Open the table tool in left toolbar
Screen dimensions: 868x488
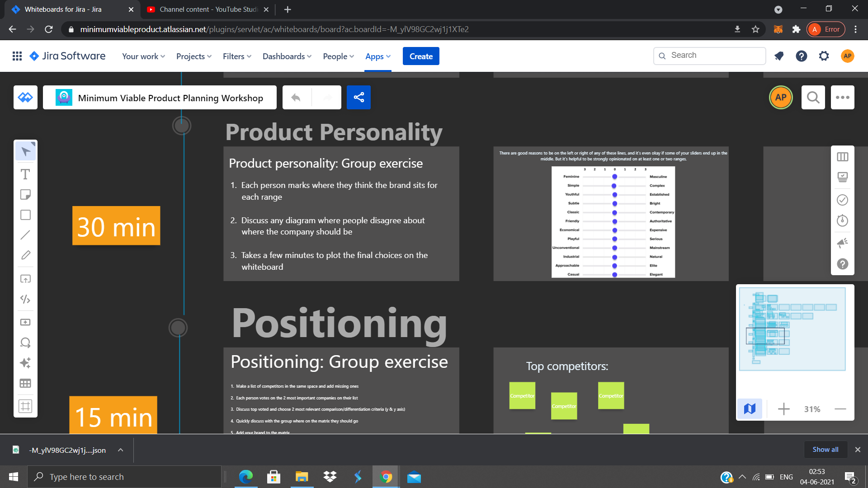pyautogui.click(x=25, y=383)
